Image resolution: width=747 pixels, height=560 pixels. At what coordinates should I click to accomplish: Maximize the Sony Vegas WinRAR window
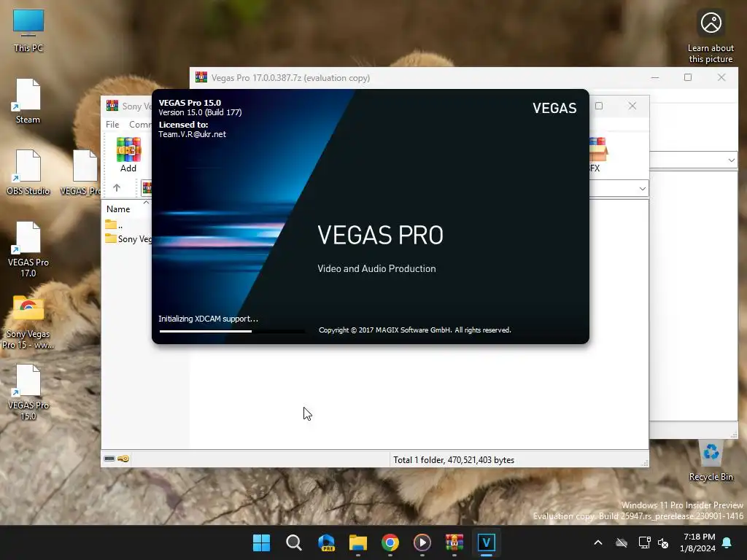point(599,106)
